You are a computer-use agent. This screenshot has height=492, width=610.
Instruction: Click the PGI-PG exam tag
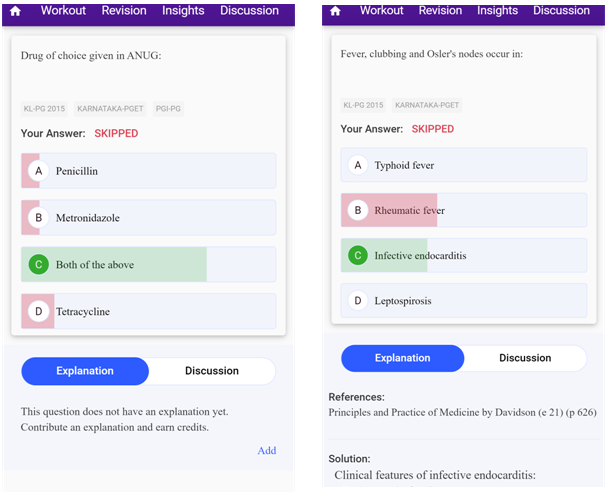[x=168, y=109]
